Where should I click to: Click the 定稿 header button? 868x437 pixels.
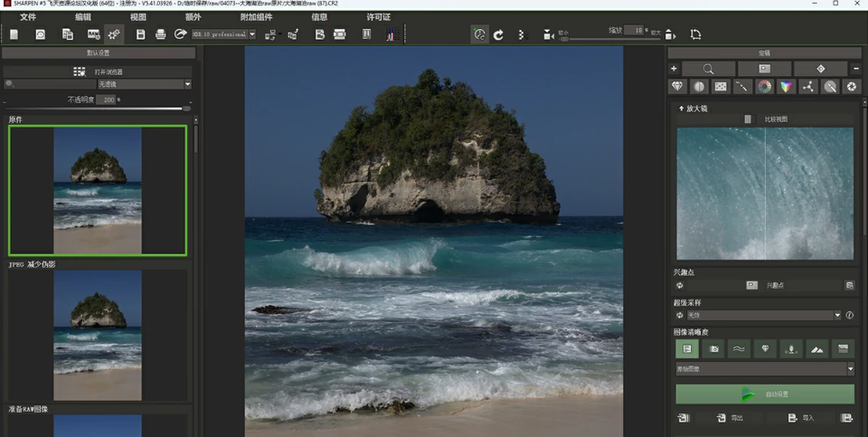click(765, 53)
